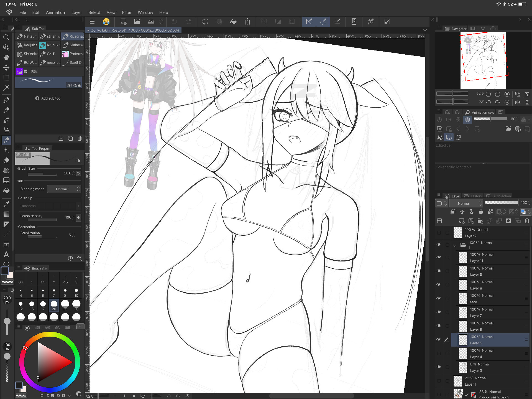Viewport: 532px width, 399px height.
Task: Open canvas tab dropdown chevron
Action: pos(425,30)
